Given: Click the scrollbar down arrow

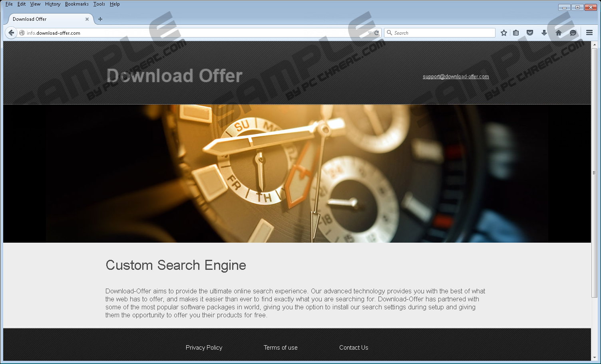Looking at the screenshot, I should pos(594,358).
